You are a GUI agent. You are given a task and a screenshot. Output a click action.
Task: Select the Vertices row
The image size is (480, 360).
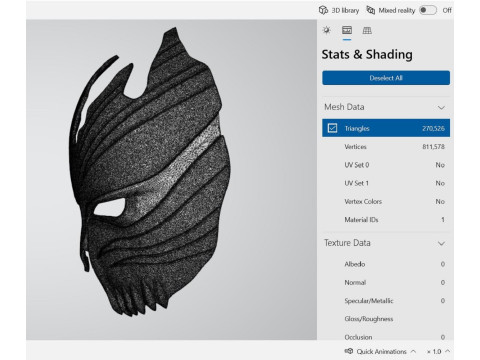pos(386,147)
